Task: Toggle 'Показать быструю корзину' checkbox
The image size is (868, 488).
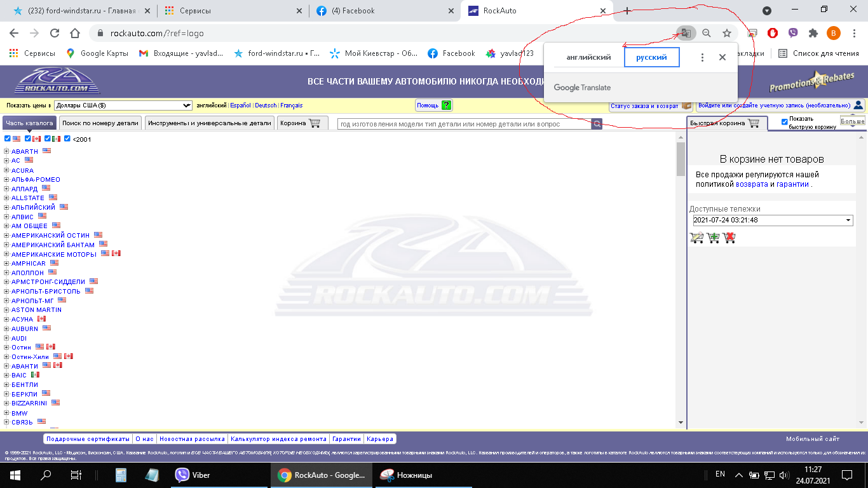Action: click(784, 122)
